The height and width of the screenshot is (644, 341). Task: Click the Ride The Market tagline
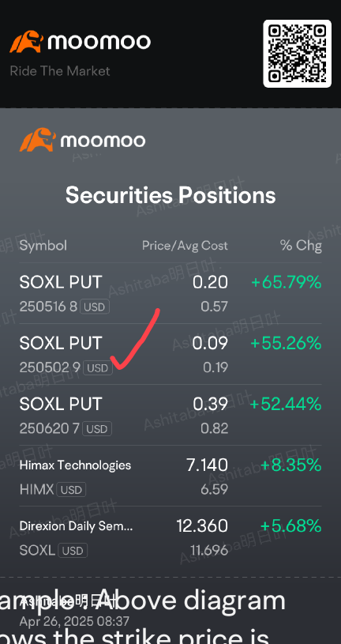[60, 71]
